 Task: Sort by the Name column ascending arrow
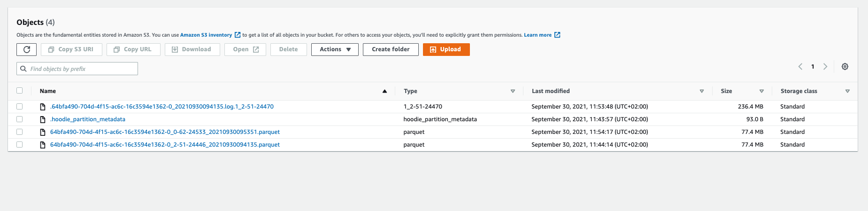(384, 91)
